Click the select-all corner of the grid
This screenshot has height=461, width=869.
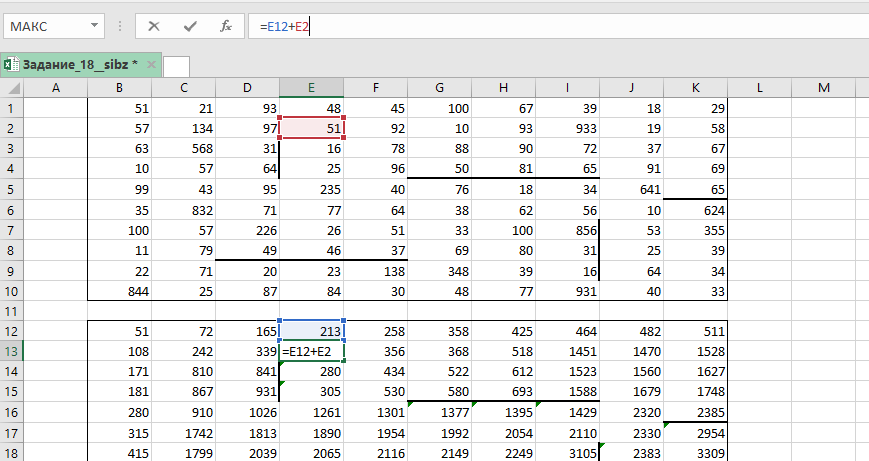[11, 89]
